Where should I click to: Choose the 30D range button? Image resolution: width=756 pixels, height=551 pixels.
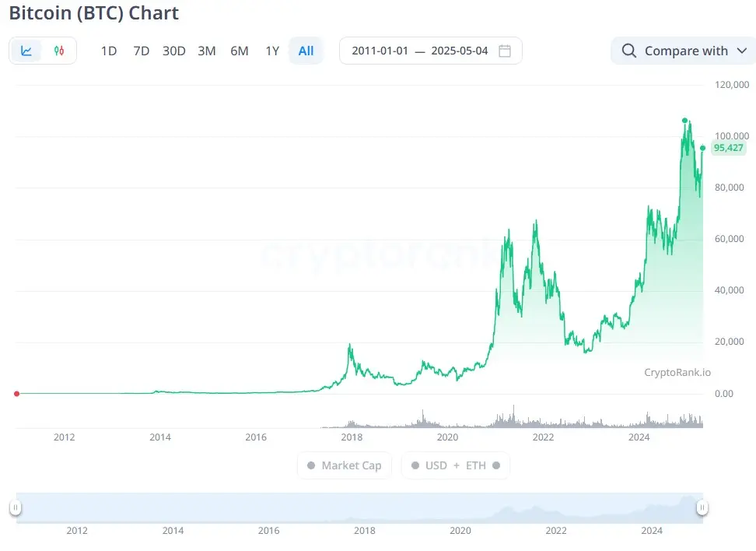(x=174, y=51)
